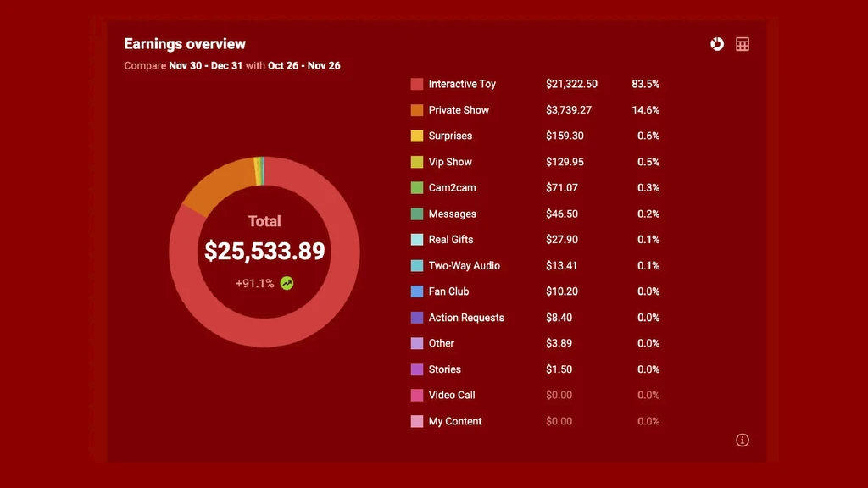Select the Cam2cam label
This screenshot has height=488, width=868.
[x=453, y=187]
